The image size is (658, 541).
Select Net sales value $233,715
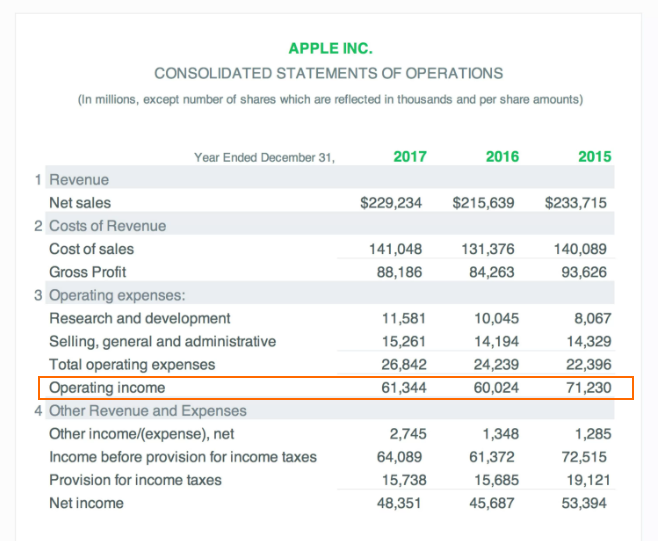point(576,203)
